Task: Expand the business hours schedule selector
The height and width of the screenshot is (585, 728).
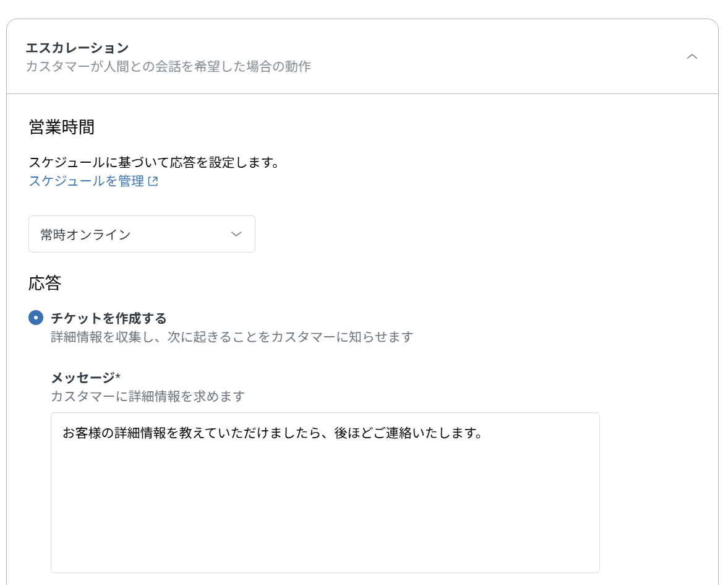Action: (x=142, y=234)
